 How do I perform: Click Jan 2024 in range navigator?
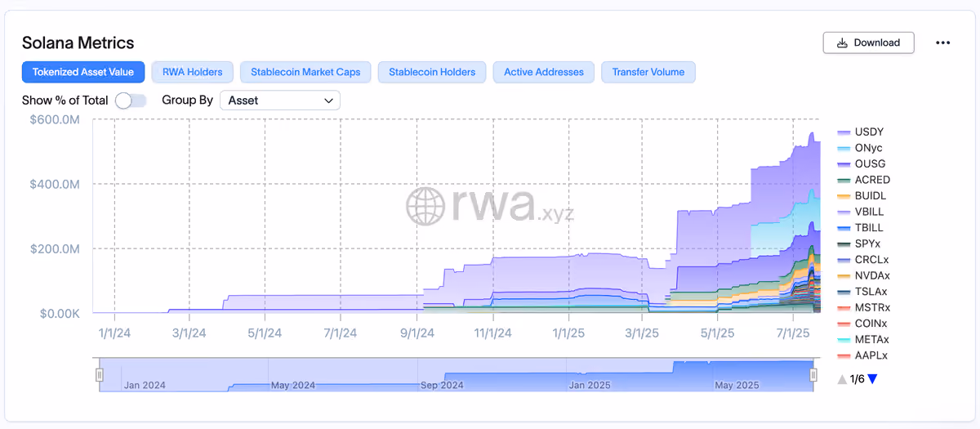click(144, 385)
